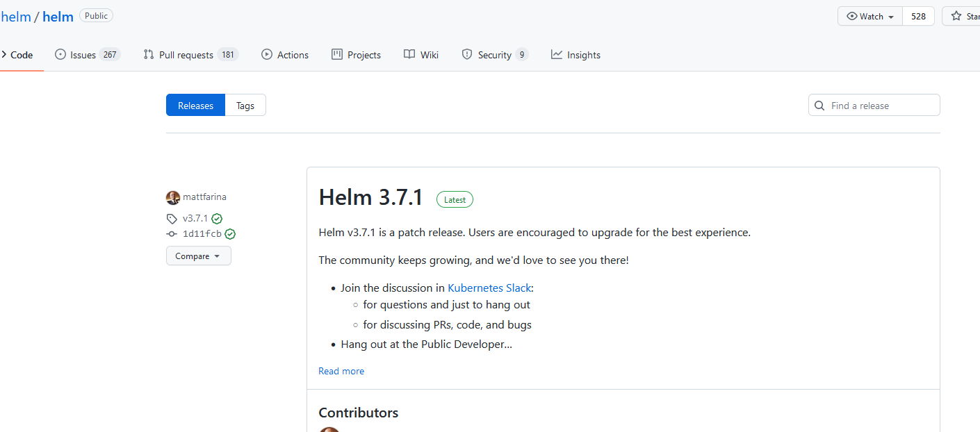Focus the Find a release field
The width and height of the screenshot is (980, 432).
coord(874,106)
